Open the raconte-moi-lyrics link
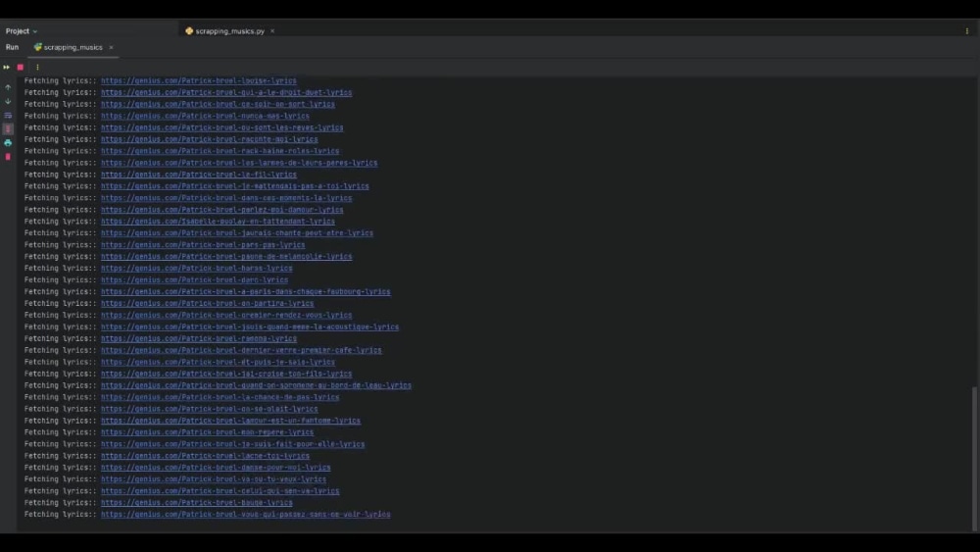This screenshot has width=980, height=552. 210,139
